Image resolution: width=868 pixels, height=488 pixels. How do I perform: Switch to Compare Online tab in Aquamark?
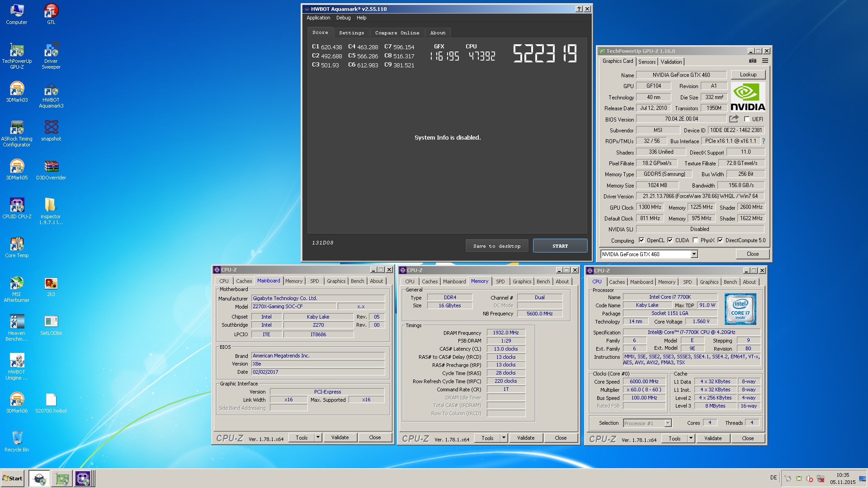[397, 33]
